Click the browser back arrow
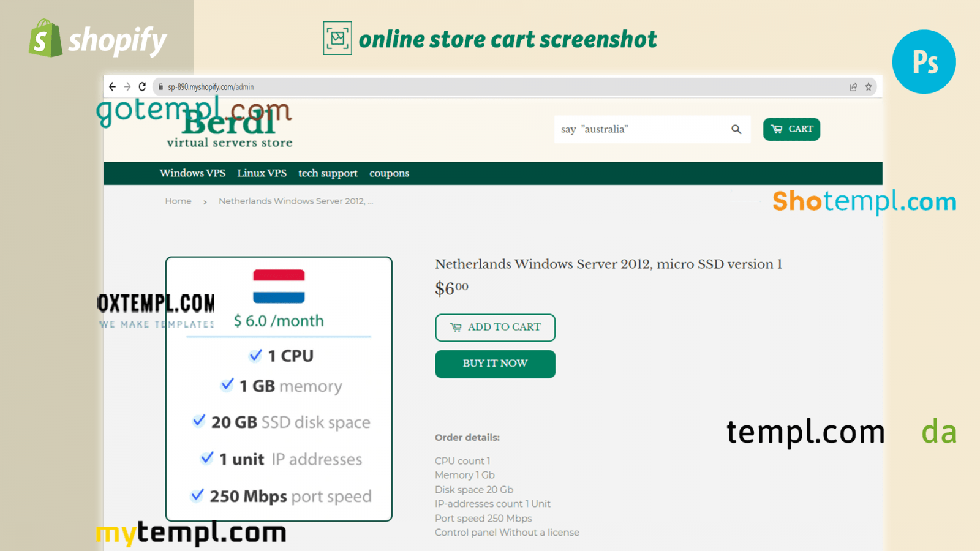980x551 pixels. pos(112,87)
